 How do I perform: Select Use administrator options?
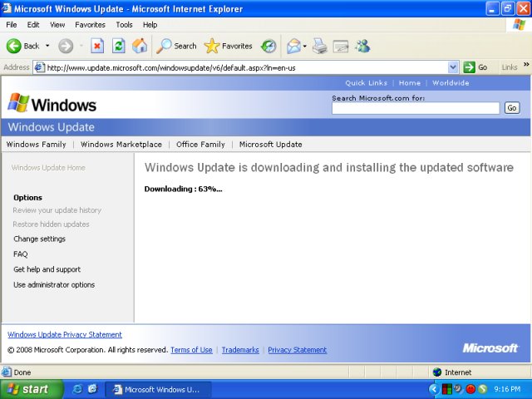[x=54, y=284]
